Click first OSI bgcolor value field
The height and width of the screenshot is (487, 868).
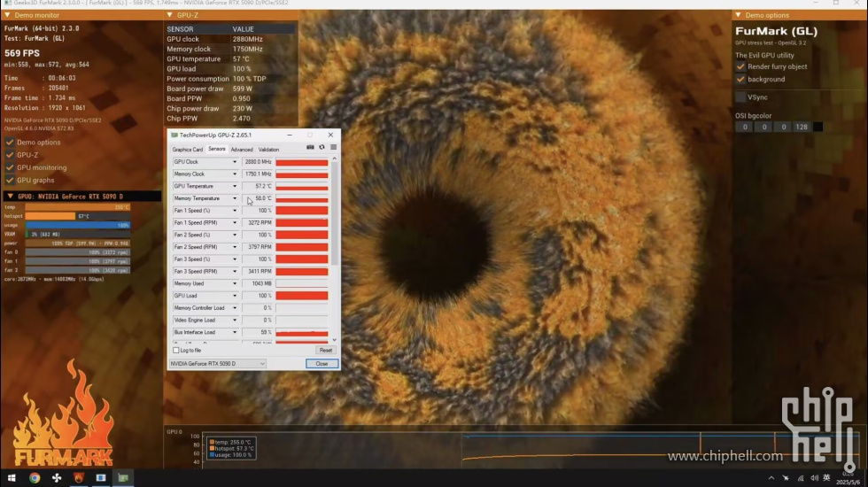pos(745,127)
